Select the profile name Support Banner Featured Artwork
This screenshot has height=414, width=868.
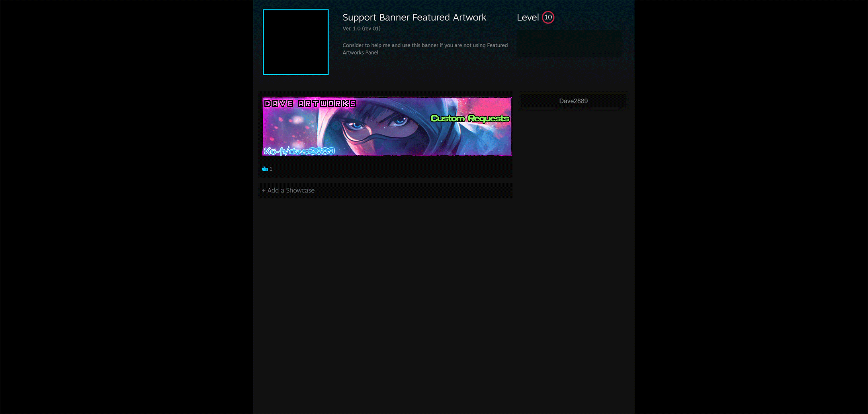(414, 17)
